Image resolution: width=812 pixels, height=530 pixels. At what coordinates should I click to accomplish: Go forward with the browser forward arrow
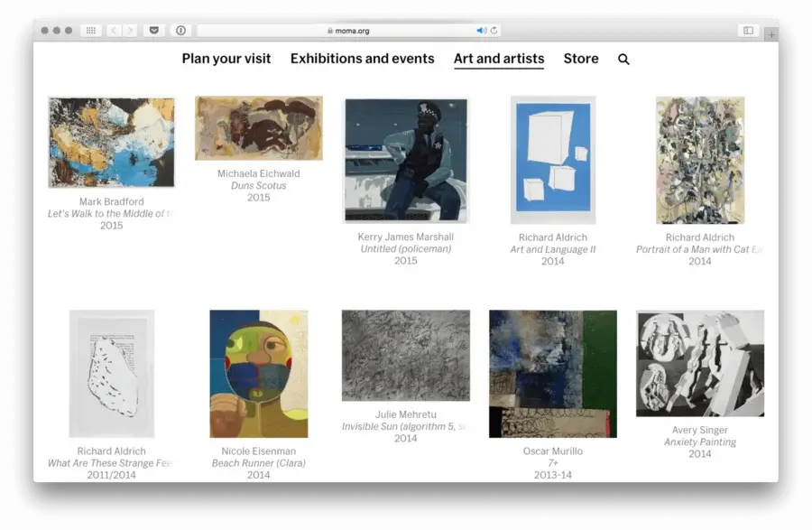point(130,31)
